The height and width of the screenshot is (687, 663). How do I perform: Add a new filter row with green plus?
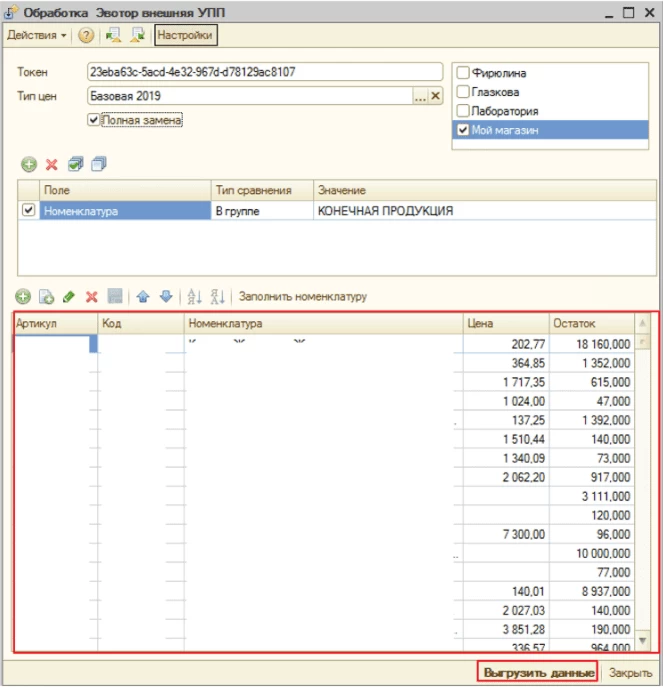29,164
